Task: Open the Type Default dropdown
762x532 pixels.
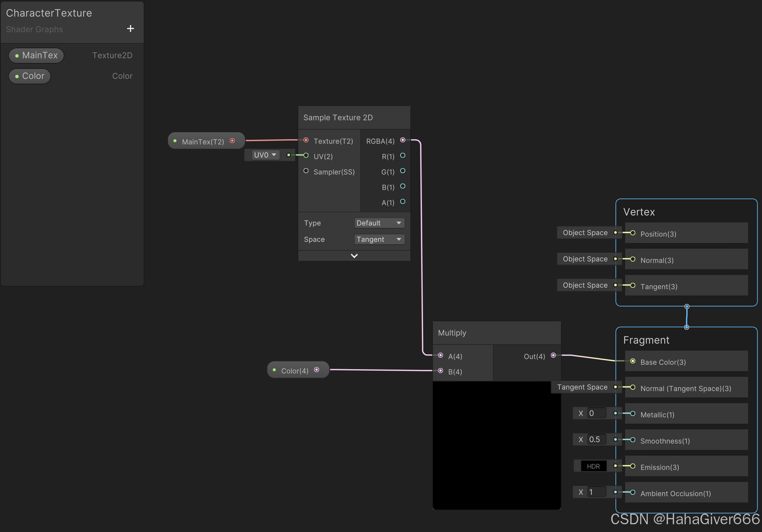Action: pyautogui.click(x=379, y=223)
